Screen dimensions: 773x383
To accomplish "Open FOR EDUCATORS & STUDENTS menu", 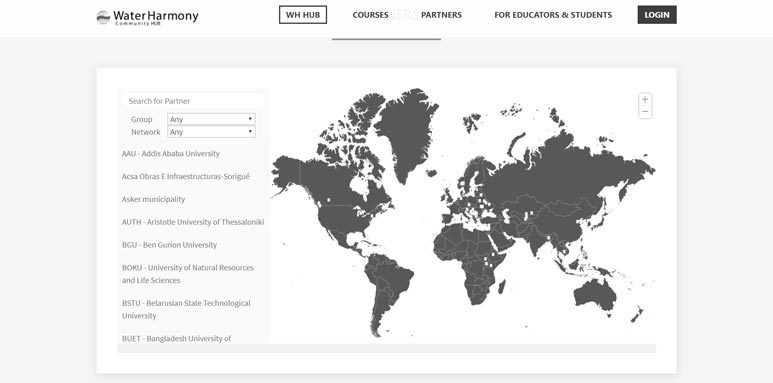I will click(x=553, y=15).
